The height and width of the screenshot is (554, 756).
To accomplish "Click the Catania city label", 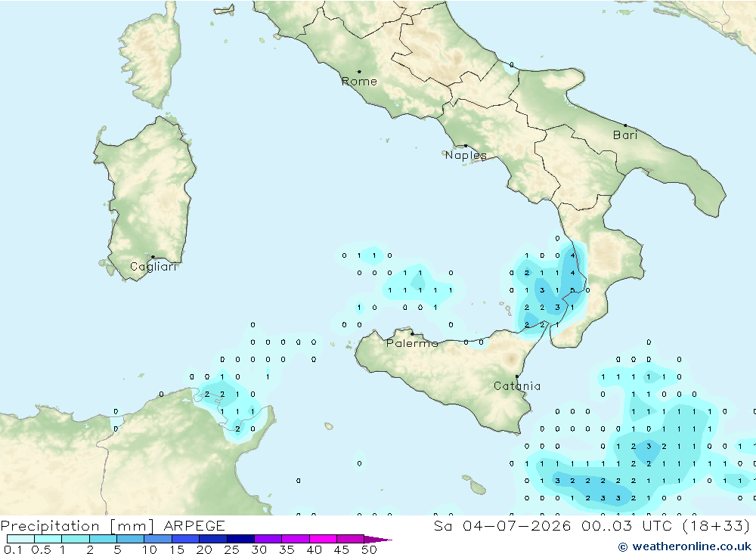I will 517,385.
